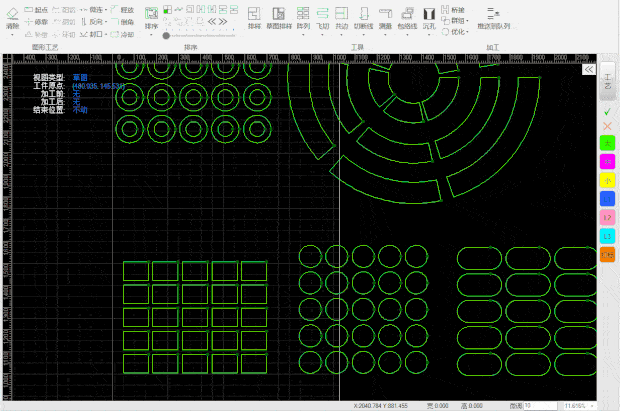The image size is (620, 411).
Task: Click the workpiece origin coordinates link
Action: pos(98,86)
